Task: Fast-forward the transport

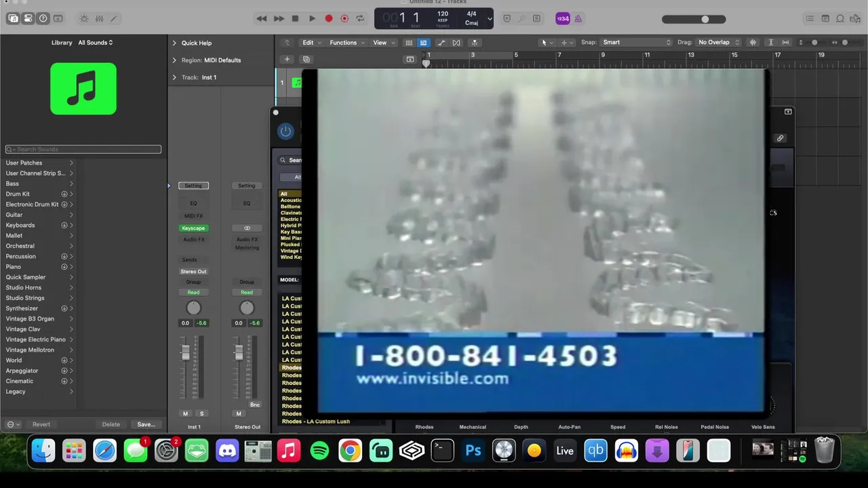Action: [x=279, y=18]
